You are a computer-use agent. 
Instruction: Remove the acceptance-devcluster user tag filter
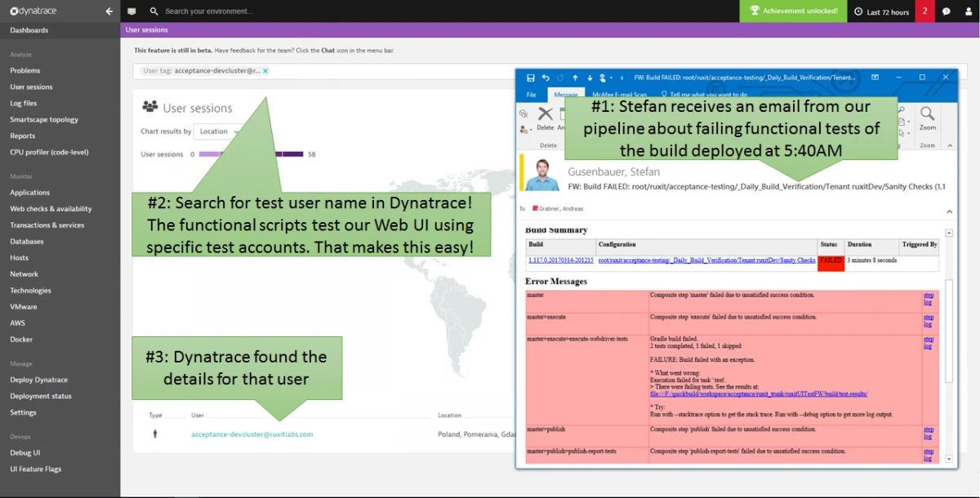click(265, 71)
